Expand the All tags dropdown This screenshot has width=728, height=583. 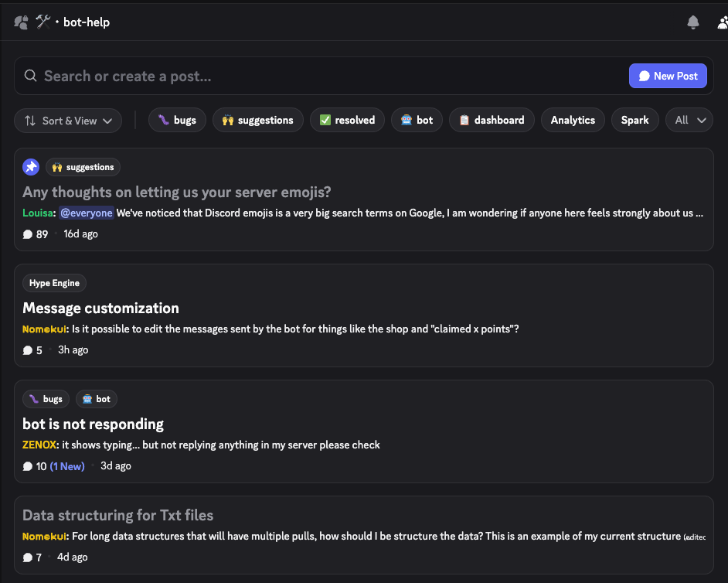[x=689, y=120]
